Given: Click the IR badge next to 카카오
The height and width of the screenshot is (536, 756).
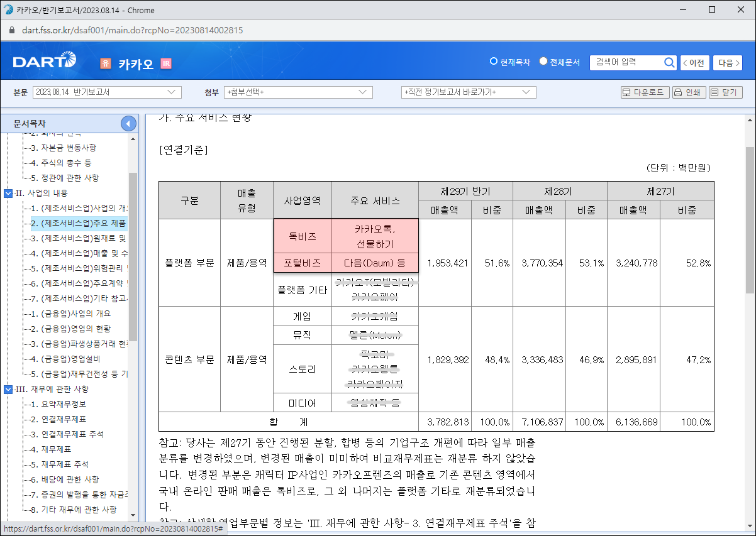Looking at the screenshot, I should tap(166, 63).
